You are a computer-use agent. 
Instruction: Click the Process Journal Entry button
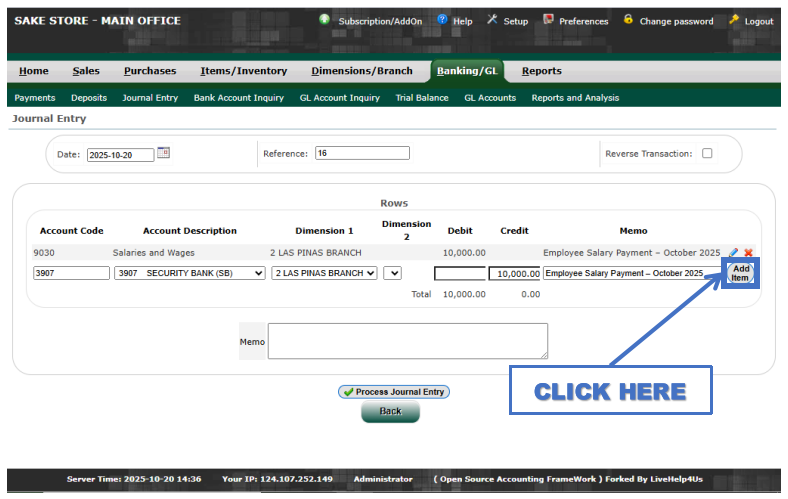pos(393,392)
